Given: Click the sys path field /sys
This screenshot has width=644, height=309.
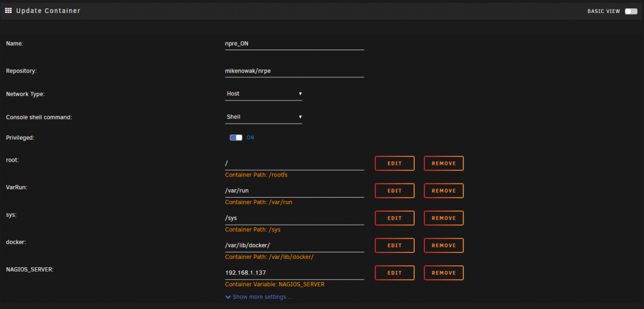Looking at the screenshot, I should [294, 218].
